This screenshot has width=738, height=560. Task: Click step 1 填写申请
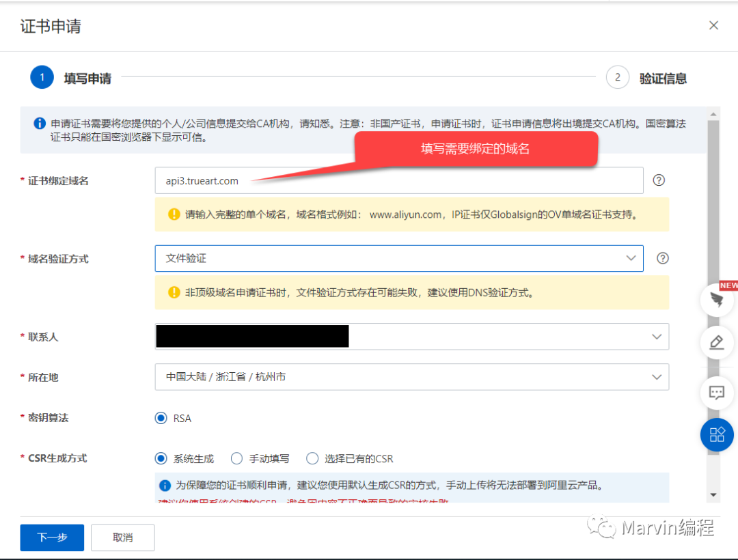[x=71, y=78]
